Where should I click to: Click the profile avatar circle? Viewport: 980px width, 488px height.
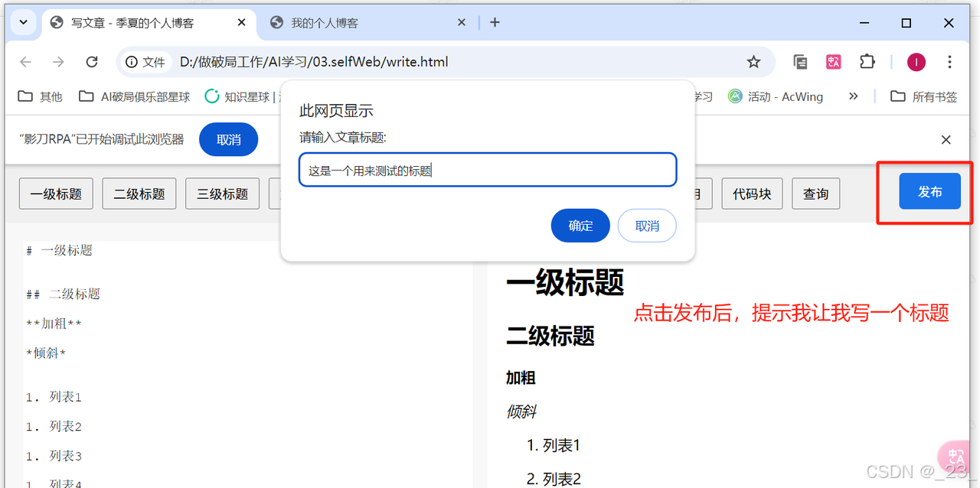[x=916, y=62]
